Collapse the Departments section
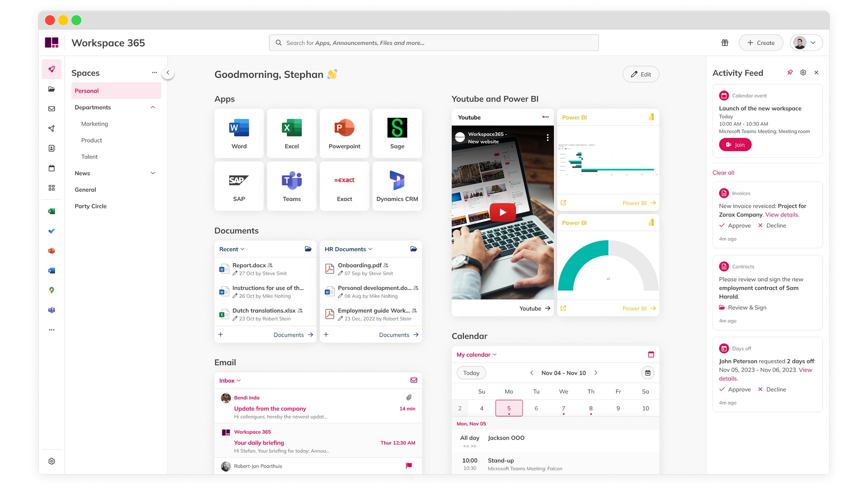The height and width of the screenshot is (488, 868). coord(153,107)
